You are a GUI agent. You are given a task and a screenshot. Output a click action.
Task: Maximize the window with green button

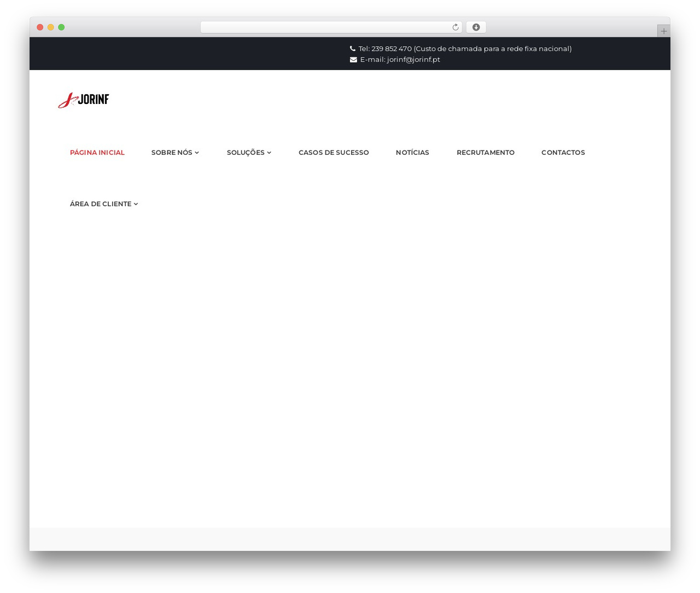point(61,27)
